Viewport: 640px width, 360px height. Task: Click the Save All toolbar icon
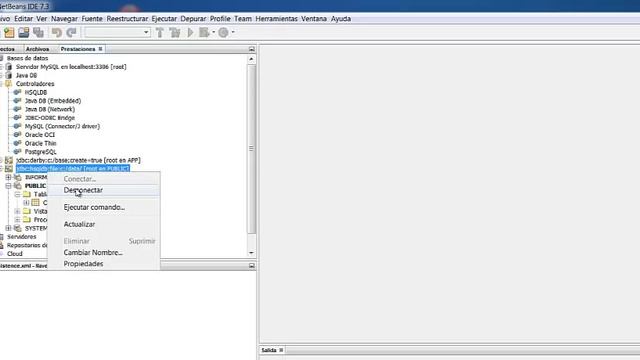[x=38, y=32]
